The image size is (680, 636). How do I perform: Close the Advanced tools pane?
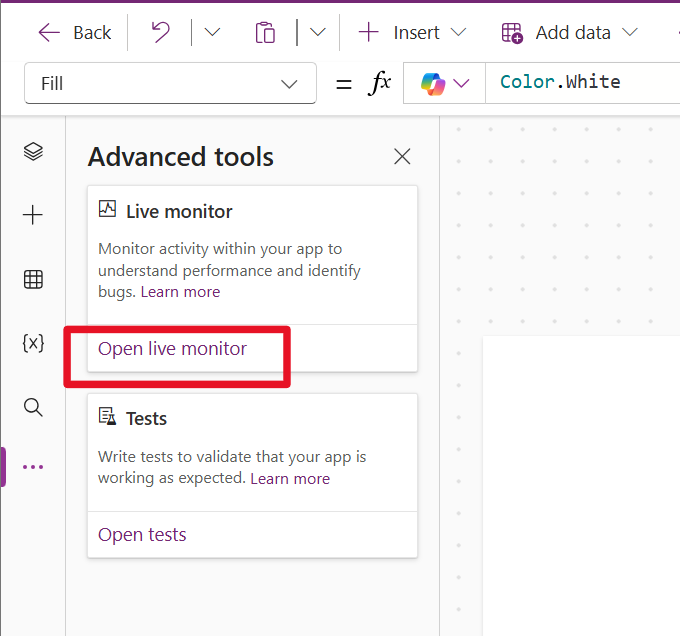402,157
